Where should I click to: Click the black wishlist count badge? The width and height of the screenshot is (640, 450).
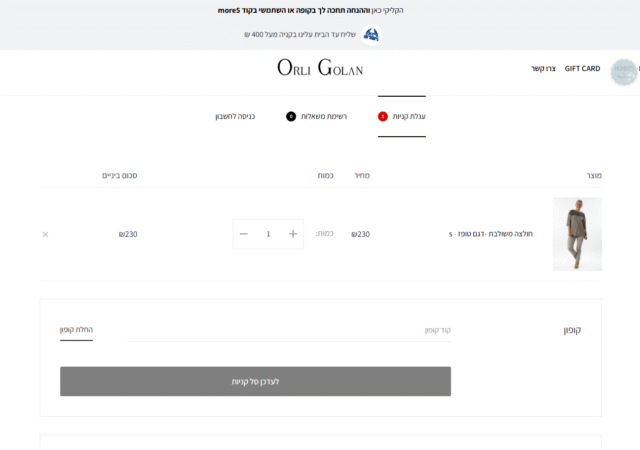[x=291, y=116]
